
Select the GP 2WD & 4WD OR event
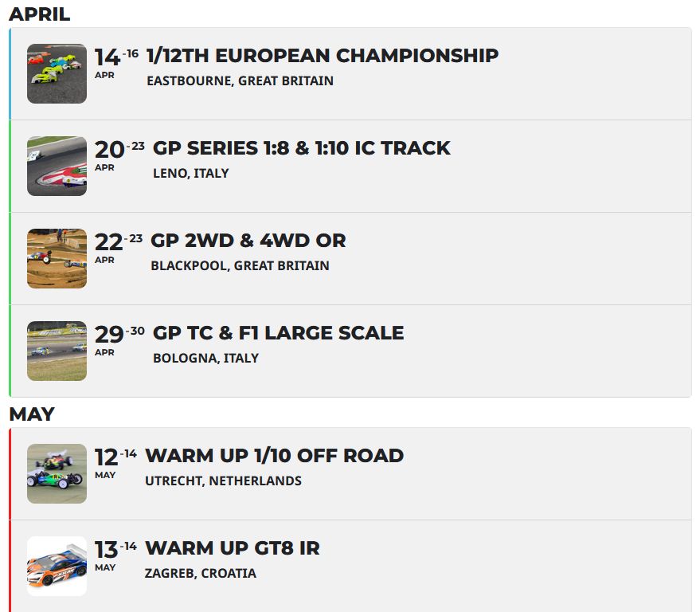(x=248, y=241)
